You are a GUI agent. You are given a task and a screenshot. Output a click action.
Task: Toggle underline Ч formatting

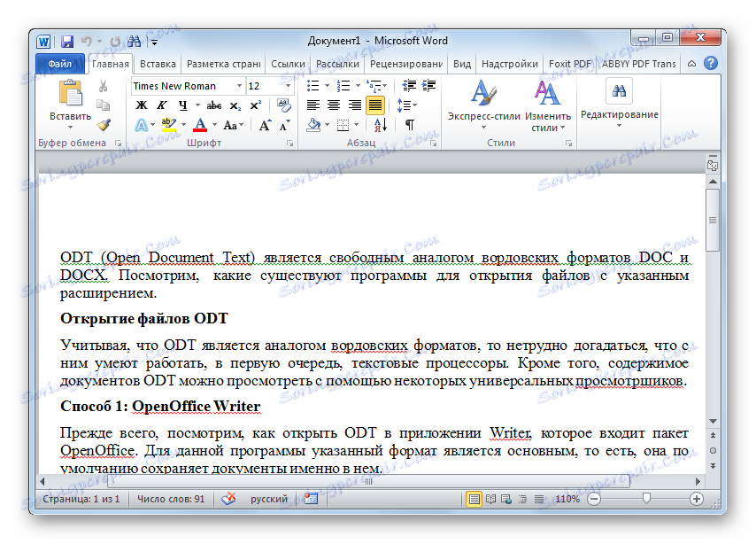pyautogui.click(x=182, y=105)
